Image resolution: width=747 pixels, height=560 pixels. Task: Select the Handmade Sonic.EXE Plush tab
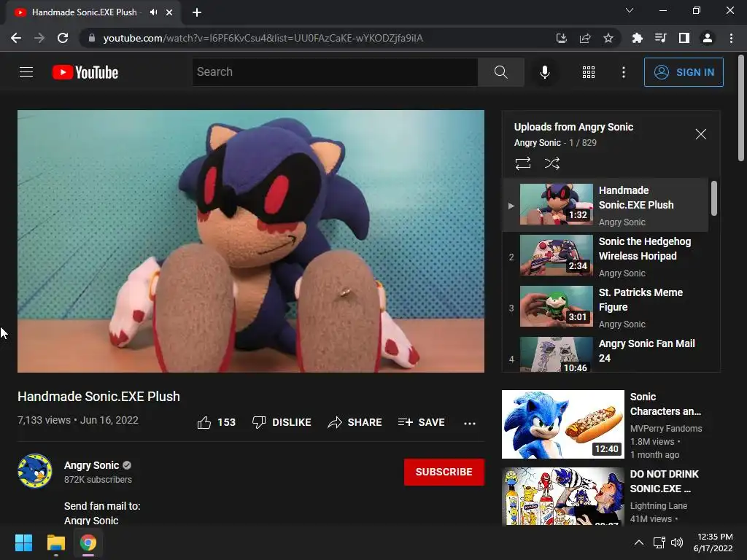point(93,12)
